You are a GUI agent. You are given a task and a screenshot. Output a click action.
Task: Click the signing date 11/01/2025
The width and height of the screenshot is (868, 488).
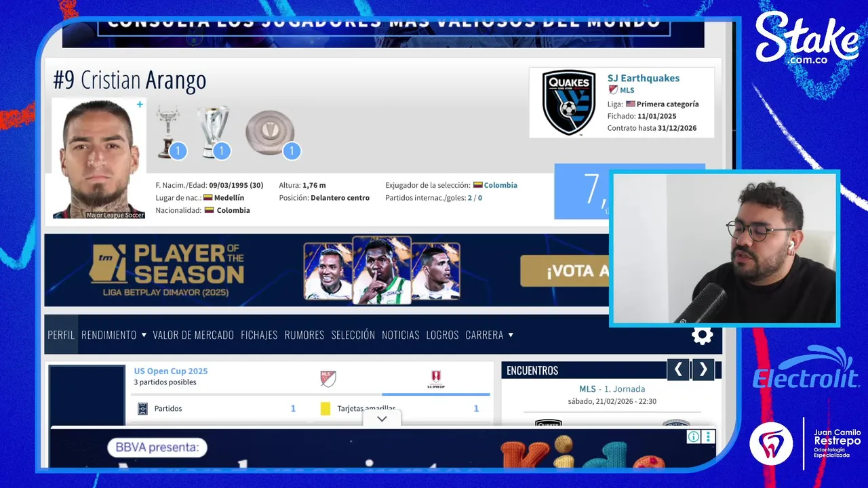[x=657, y=117]
